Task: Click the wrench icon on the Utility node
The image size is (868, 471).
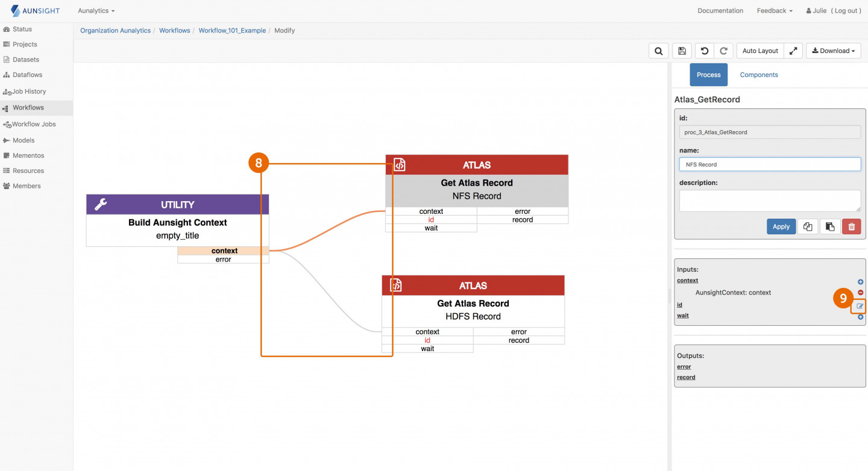Action: (x=101, y=205)
